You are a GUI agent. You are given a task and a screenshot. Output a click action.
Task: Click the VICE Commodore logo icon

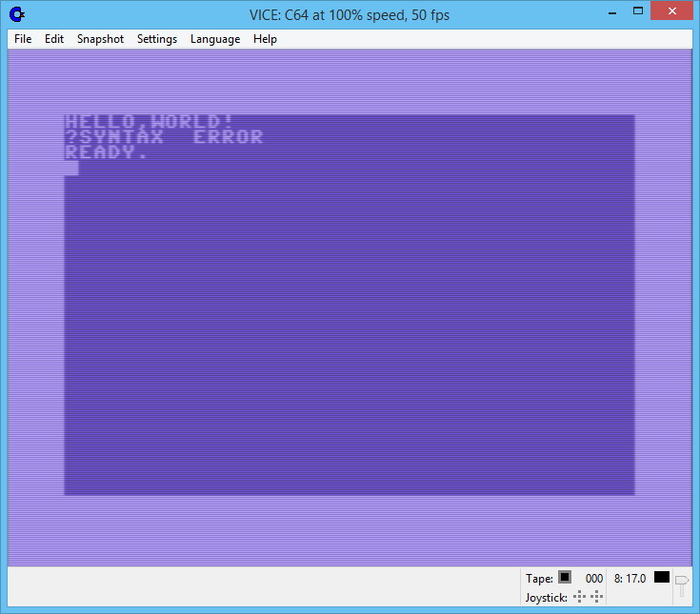tap(17, 14)
